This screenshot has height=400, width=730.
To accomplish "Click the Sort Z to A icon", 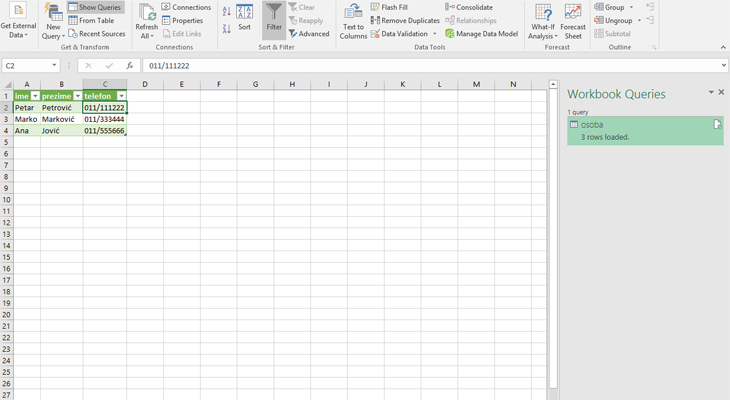I will pyautogui.click(x=227, y=29).
